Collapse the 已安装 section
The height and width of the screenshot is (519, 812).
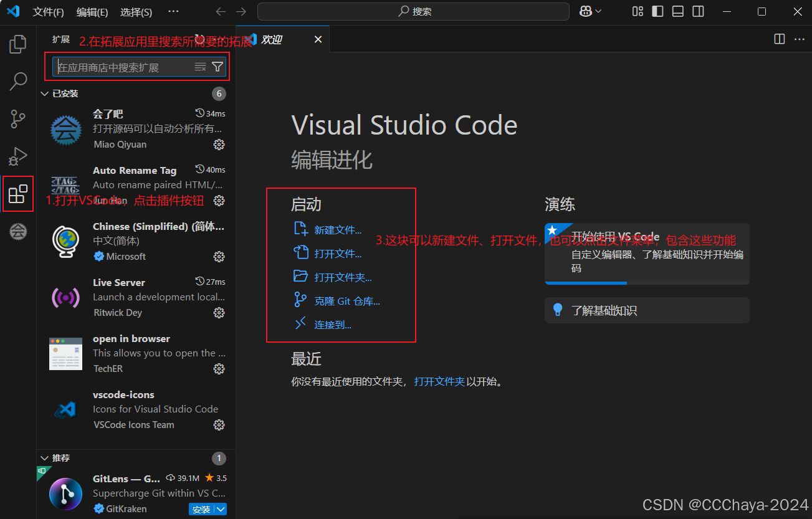pos(44,93)
